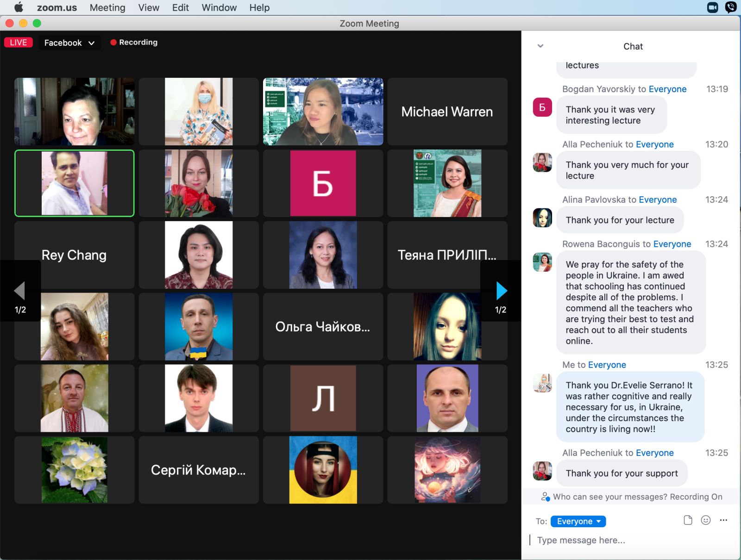Collapse the Chat panel with chevron
The width and height of the screenshot is (741, 560).
pos(540,46)
